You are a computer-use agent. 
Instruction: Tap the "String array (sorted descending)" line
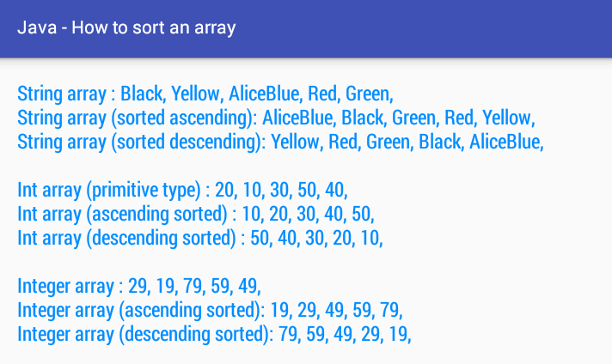click(280, 142)
